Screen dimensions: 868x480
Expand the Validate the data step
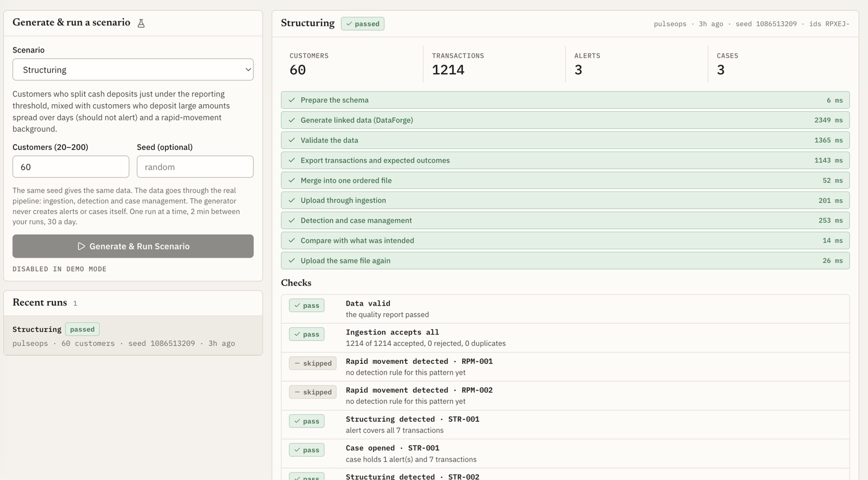(565, 140)
